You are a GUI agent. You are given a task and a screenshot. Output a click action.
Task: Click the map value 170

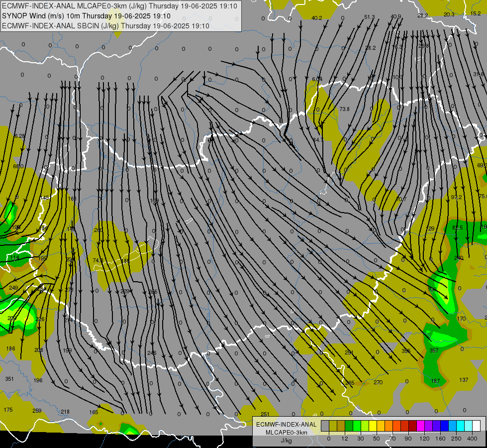coord(461,319)
